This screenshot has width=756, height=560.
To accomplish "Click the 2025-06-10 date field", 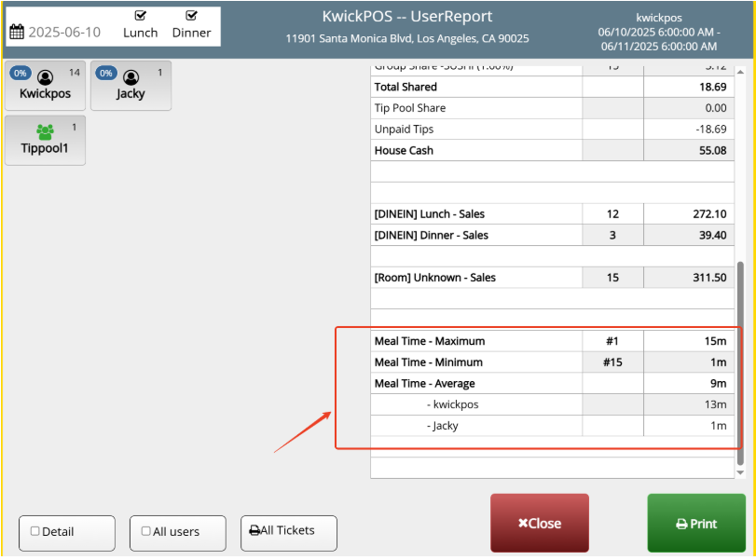I will [64, 33].
